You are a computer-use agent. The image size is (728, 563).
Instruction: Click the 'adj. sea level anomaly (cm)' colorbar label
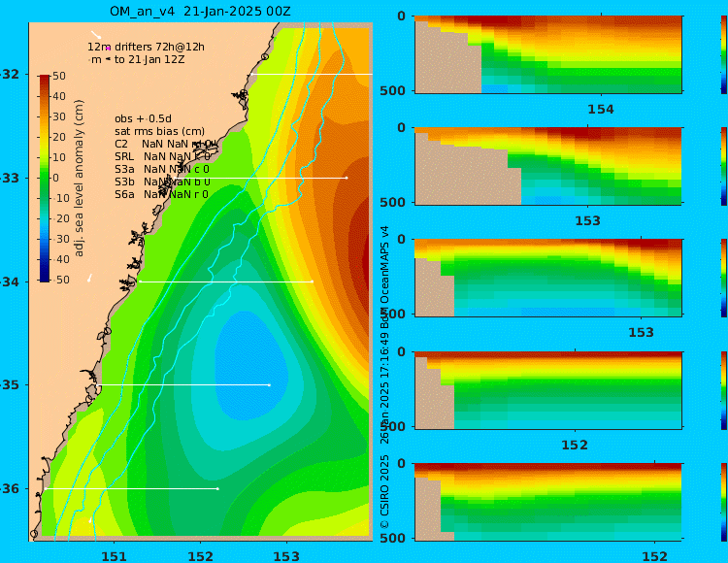coord(79,179)
